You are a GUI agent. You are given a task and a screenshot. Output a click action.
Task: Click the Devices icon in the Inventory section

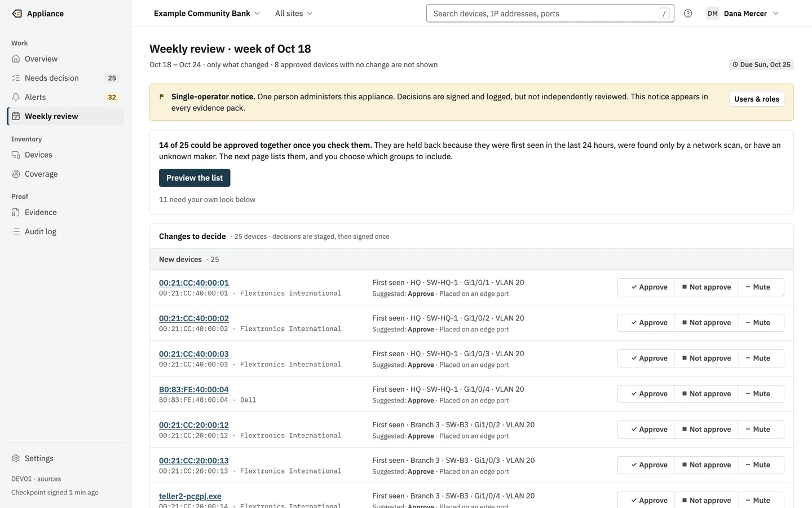(16, 155)
